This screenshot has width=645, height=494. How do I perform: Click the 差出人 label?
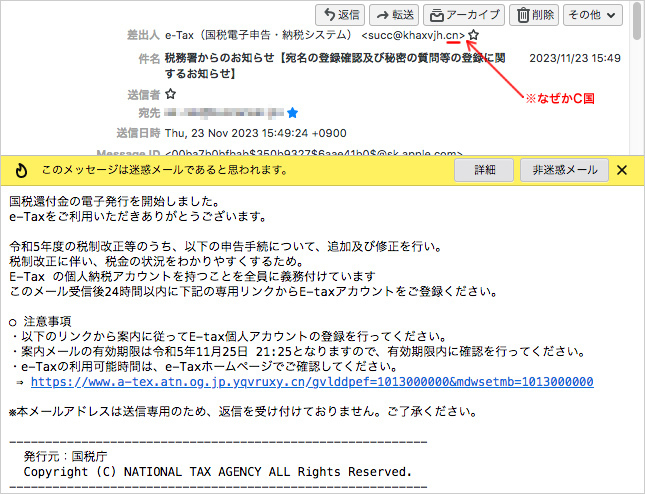click(143, 35)
